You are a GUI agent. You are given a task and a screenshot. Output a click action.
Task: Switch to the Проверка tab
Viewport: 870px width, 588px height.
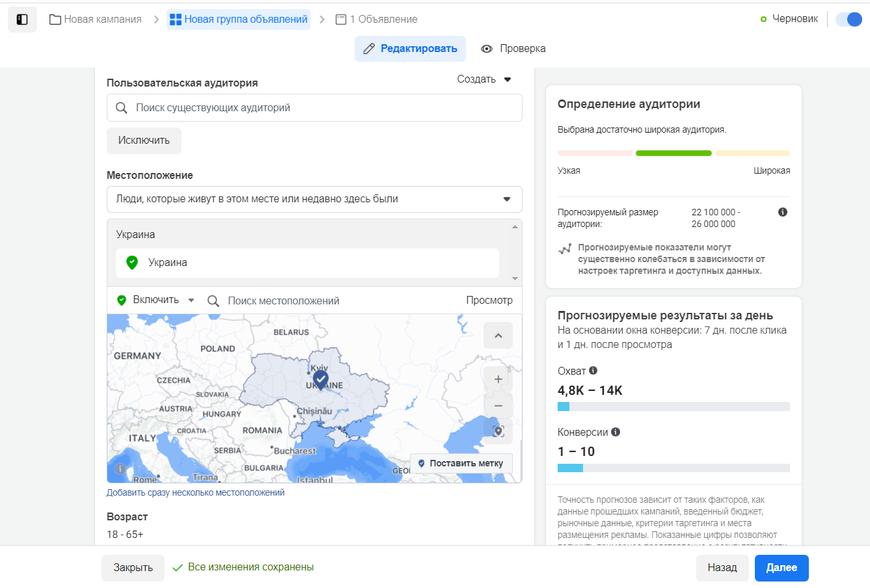[513, 49]
